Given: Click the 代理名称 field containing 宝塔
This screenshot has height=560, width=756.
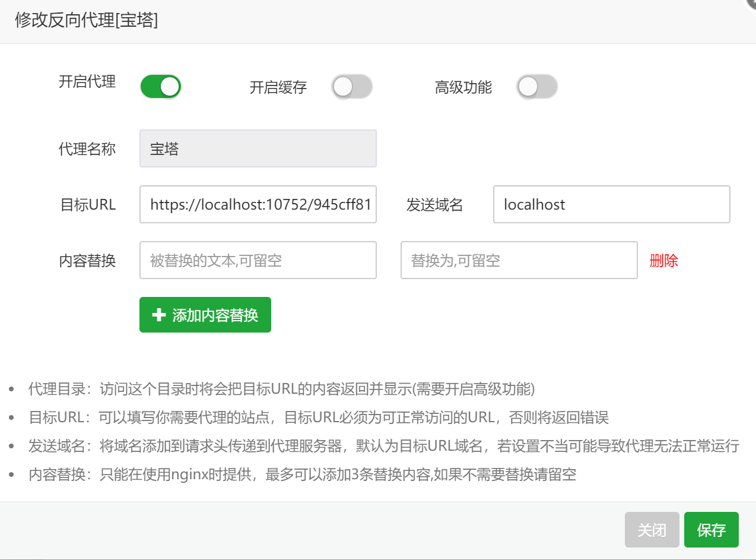Looking at the screenshot, I should pos(258,148).
